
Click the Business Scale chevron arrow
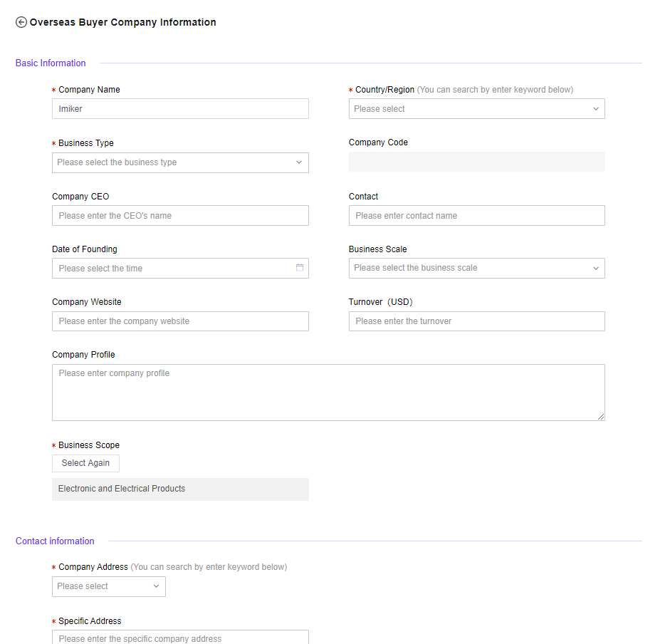tap(596, 268)
